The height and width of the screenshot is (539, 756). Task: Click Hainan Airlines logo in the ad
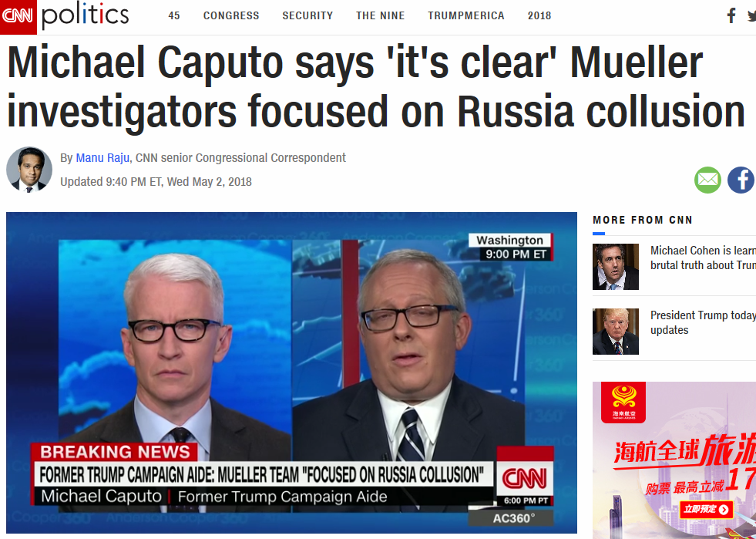pos(623,403)
